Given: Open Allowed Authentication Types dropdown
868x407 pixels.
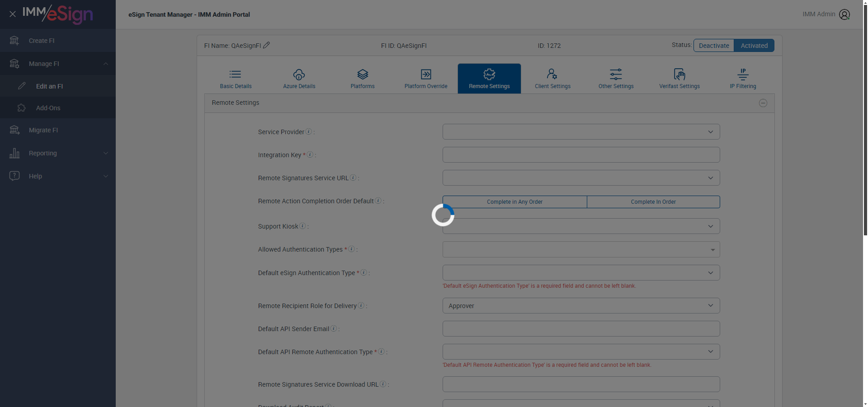Looking at the screenshot, I should 581,249.
